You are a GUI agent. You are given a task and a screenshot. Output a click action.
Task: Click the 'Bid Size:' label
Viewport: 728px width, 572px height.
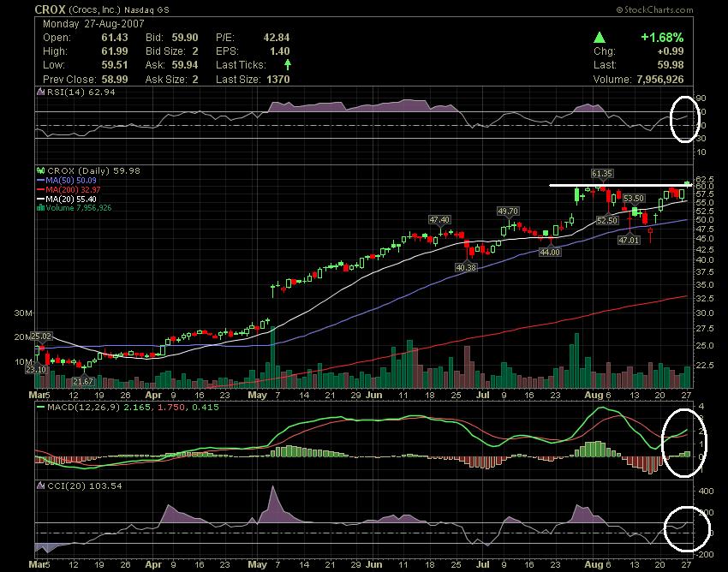point(165,51)
